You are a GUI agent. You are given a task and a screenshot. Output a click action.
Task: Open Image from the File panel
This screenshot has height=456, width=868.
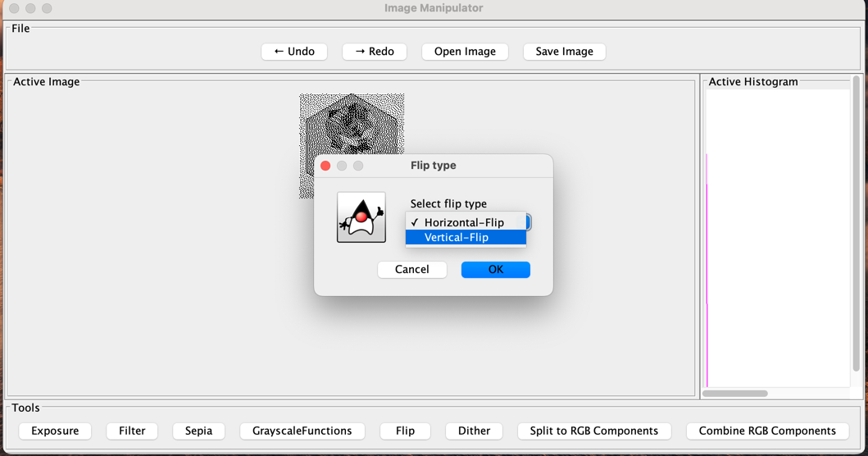click(465, 52)
